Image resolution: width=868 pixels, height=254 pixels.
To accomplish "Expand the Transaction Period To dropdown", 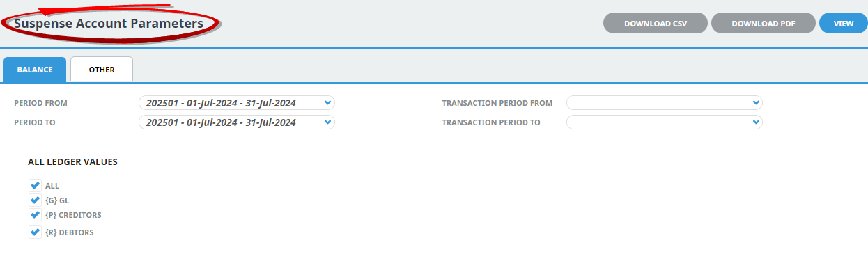I will click(665, 122).
